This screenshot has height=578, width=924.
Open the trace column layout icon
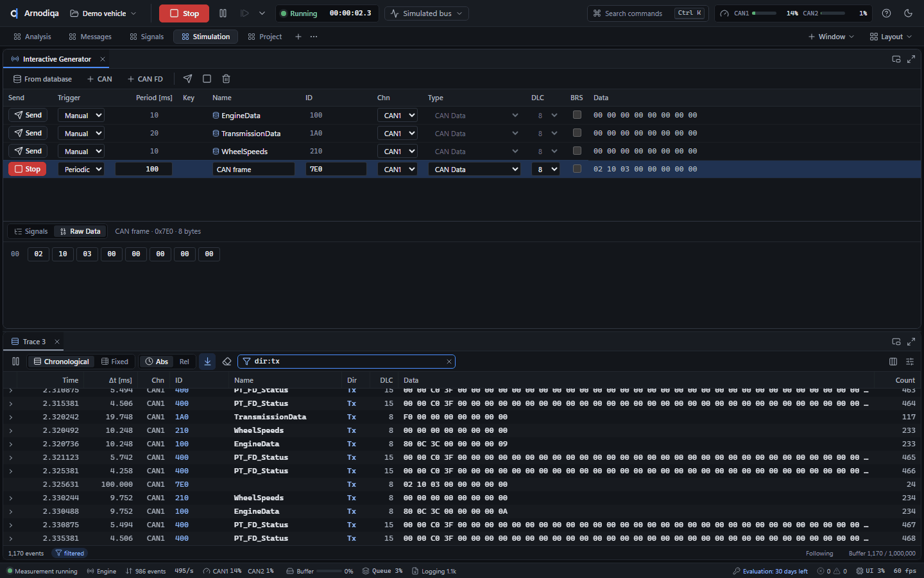pos(893,362)
